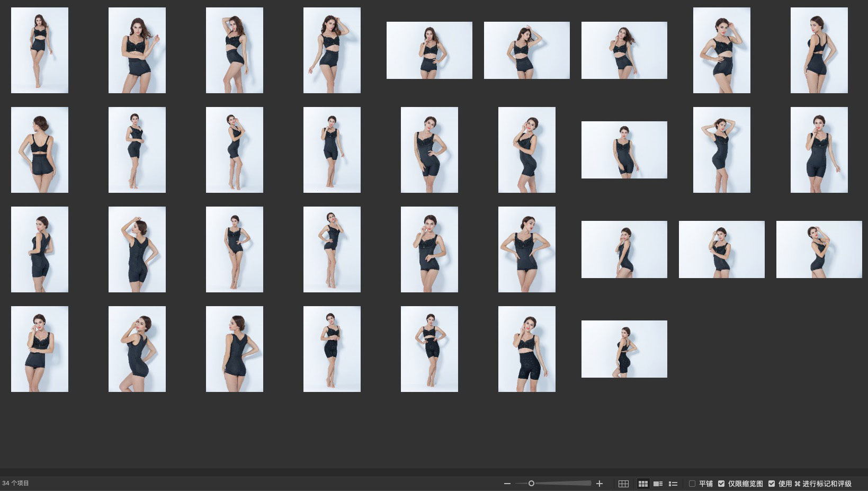Select the only landscape thumbnail in second row
The height and width of the screenshot is (491, 868).
click(624, 150)
